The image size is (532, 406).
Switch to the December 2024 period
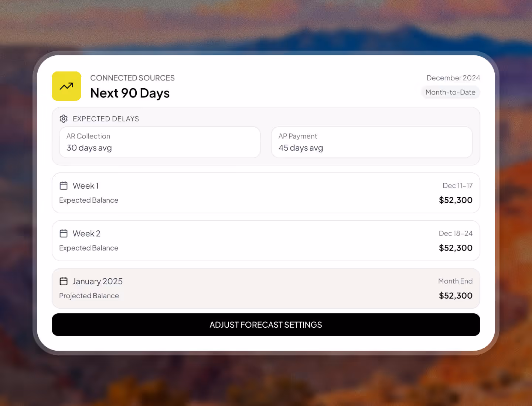coord(453,78)
